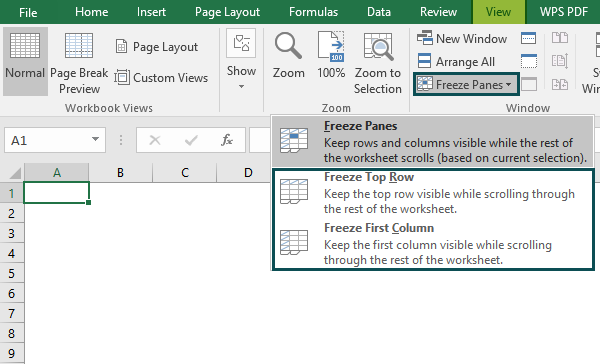The image size is (600, 364).
Task: Switch to Page Layout view
Action: [x=157, y=47]
